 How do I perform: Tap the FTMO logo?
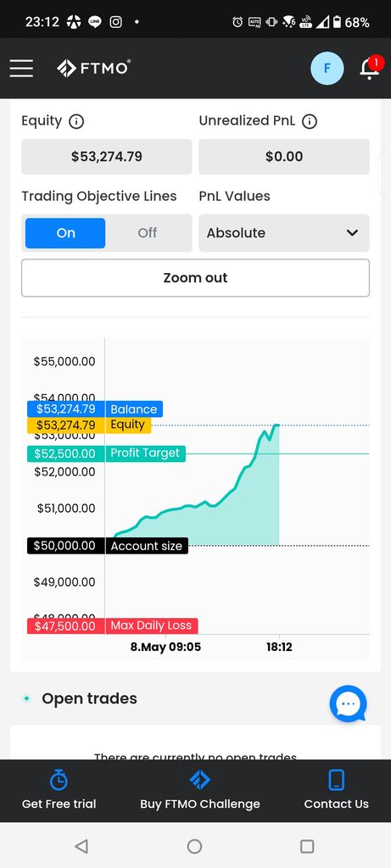(93, 68)
